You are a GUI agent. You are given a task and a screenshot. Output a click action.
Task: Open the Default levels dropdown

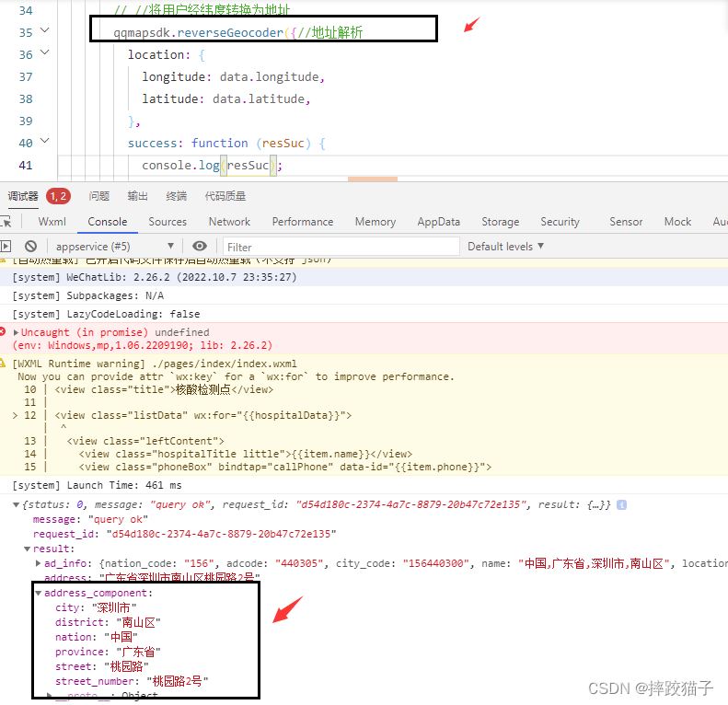coord(505,247)
